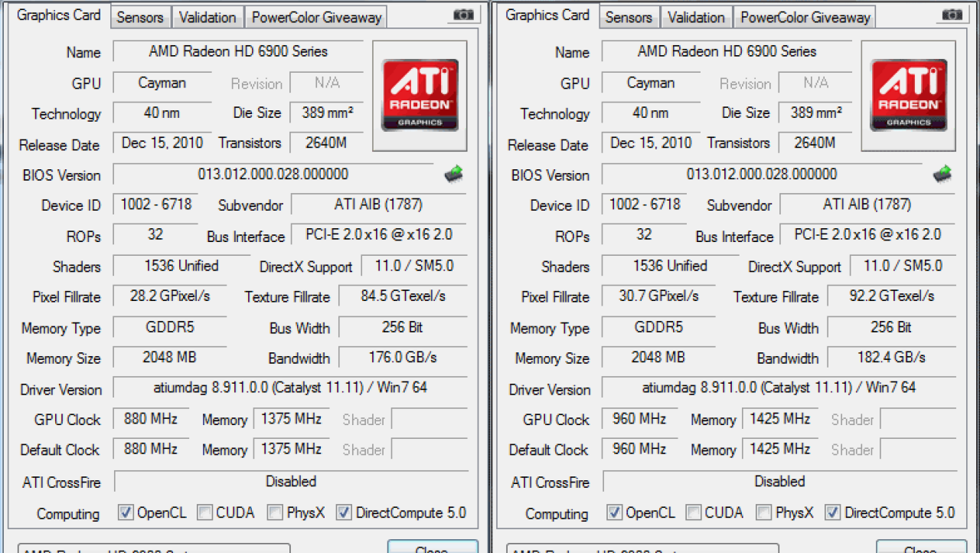Screen dimensions: 980x553
Task: Click the 40 nm Technology value in right window
Action: click(x=651, y=113)
